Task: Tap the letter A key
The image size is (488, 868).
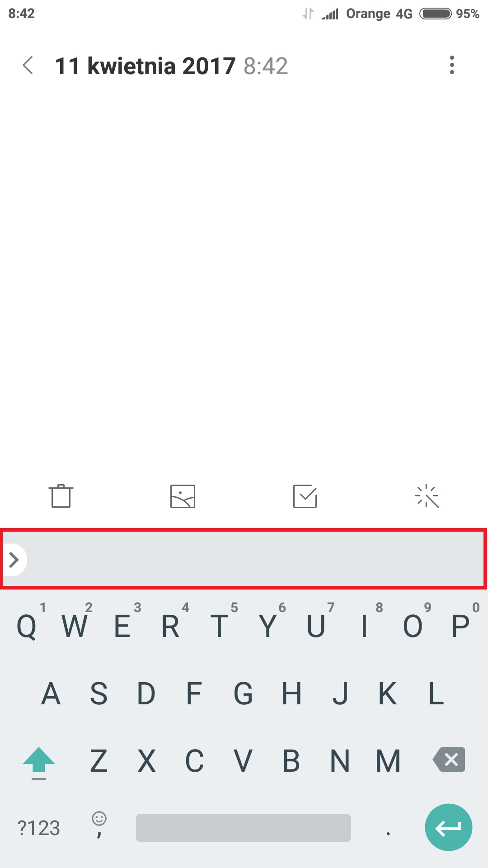Action: coord(51,693)
